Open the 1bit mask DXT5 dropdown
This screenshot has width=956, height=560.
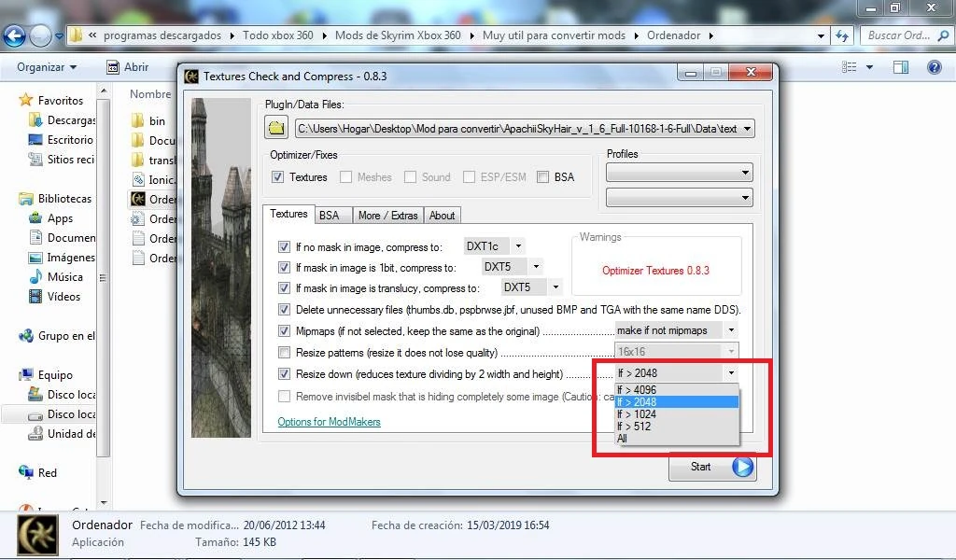pyautogui.click(x=536, y=266)
